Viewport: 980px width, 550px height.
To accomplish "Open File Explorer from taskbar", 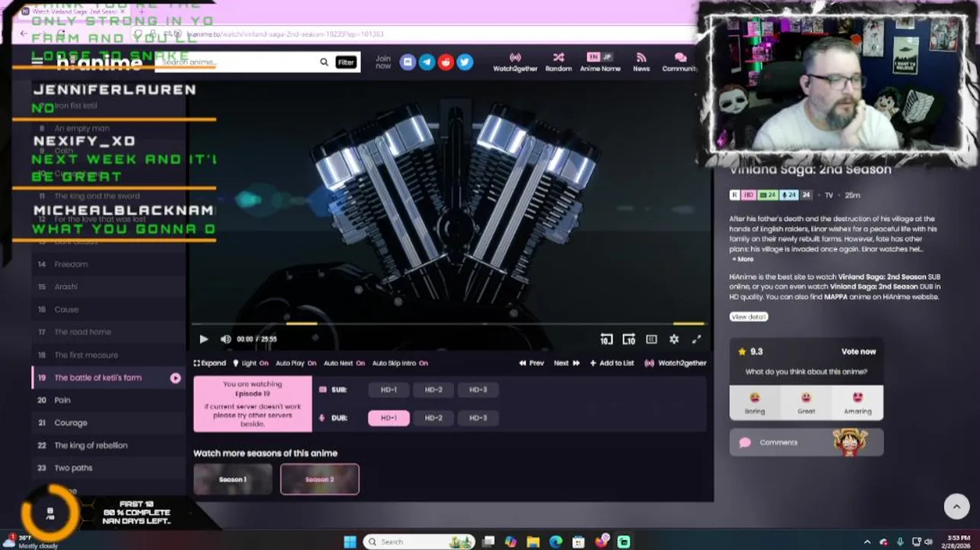I will [x=533, y=542].
